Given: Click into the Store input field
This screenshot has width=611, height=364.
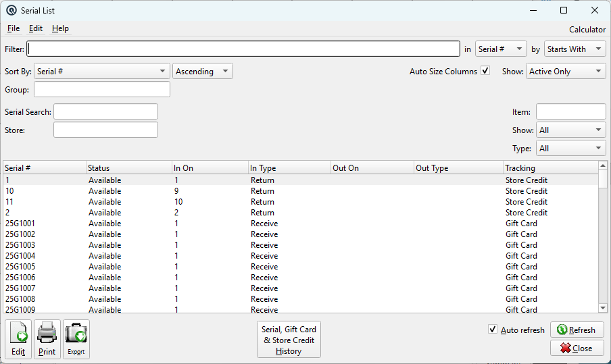Looking at the screenshot, I should (105, 130).
